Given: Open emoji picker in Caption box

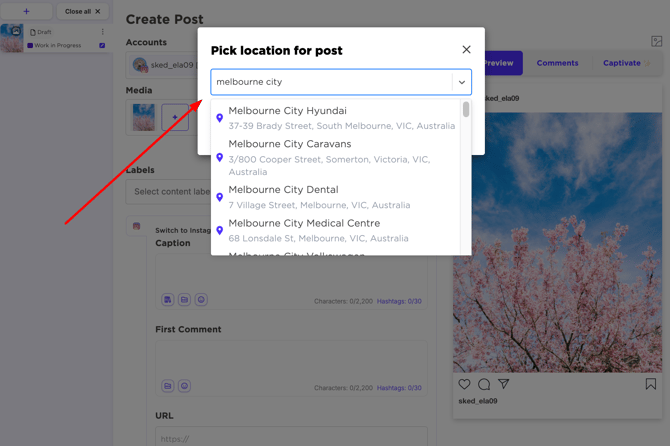Looking at the screenshot, I should [x=201, y=300].
